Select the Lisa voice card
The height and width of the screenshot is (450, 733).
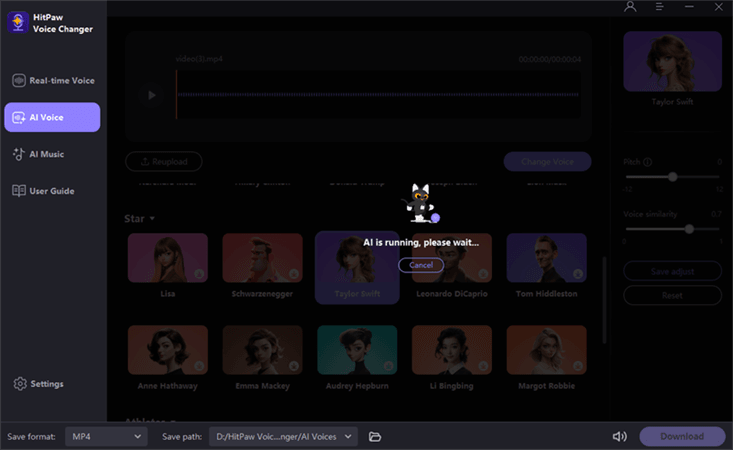pos(168,266)
